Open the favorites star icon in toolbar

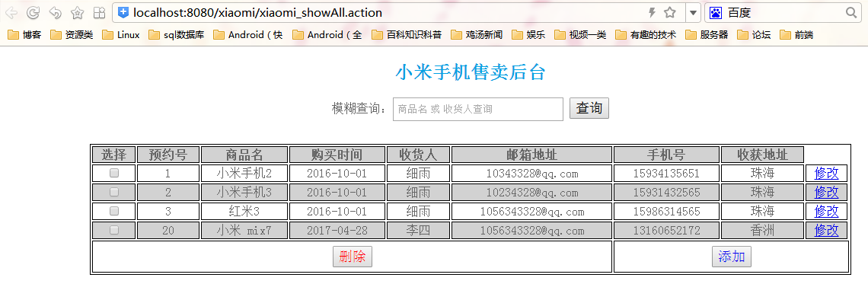point(78,12)
